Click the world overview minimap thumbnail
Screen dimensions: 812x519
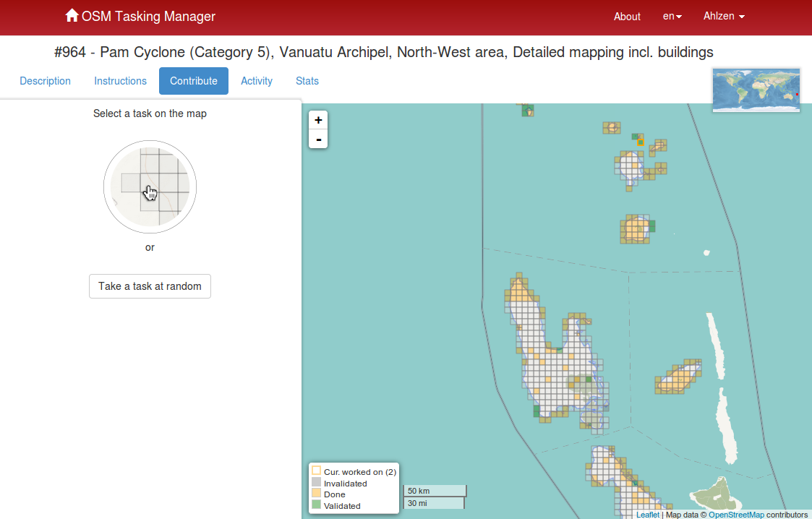point(756,90)
